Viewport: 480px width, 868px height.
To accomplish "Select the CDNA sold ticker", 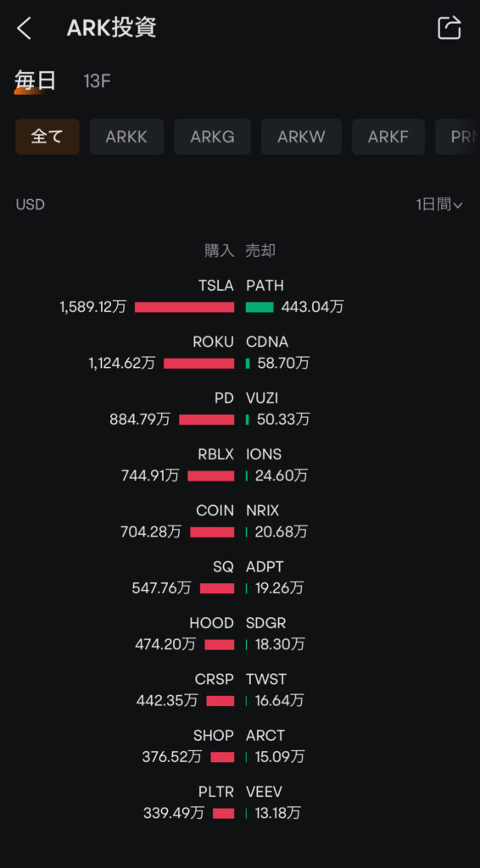I will pyautogui.click(x=267, y=342).
